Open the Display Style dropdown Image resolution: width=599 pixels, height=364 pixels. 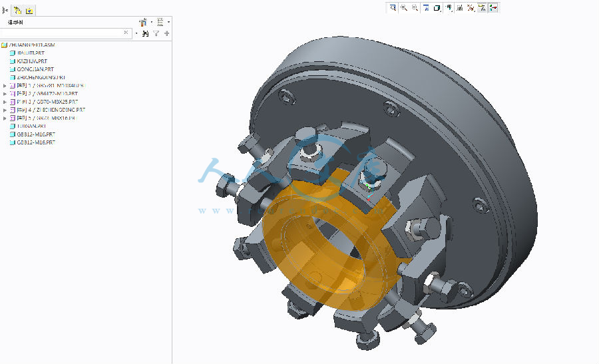click(437, 8)
